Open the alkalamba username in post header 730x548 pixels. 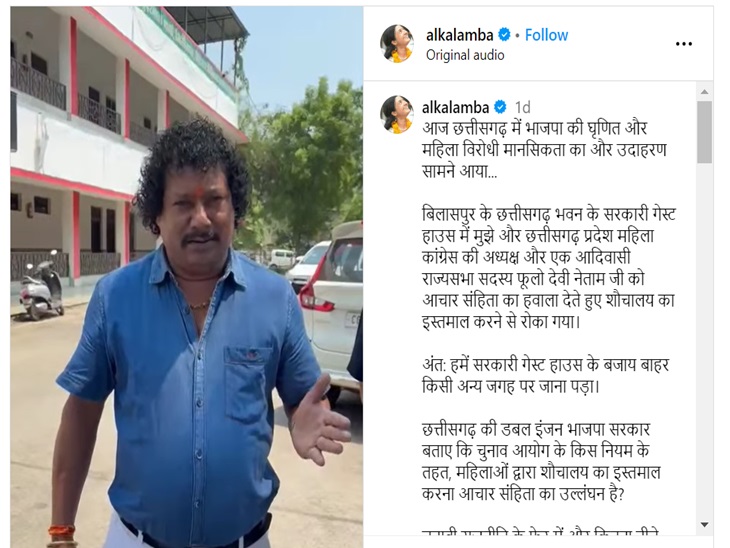(459, 35)
